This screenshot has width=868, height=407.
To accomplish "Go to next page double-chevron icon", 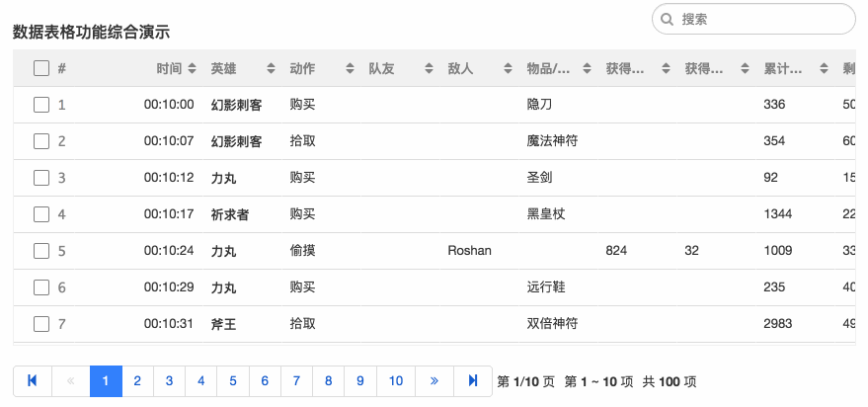I will (434, 380).
